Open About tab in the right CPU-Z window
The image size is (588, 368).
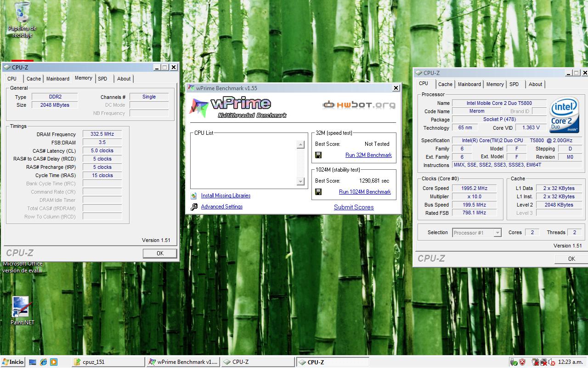point(535,84)
